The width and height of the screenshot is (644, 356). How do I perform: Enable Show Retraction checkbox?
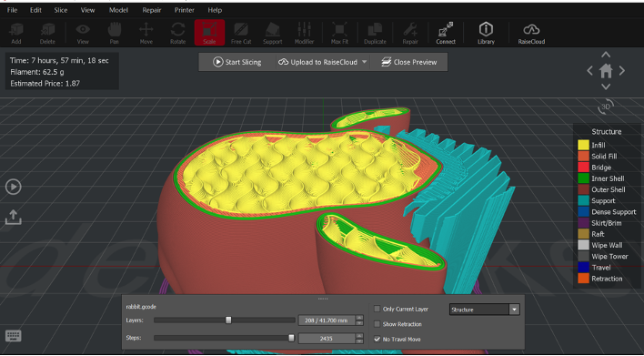(377, 324)
